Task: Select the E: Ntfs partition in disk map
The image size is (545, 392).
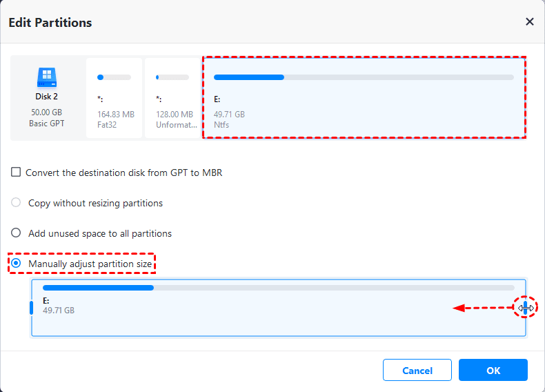Action: 364,98
